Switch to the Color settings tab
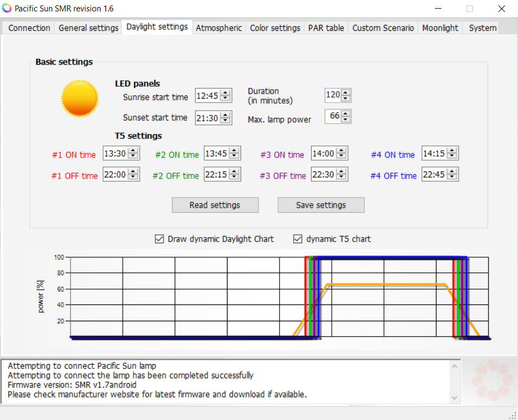The height and width of the screenshot is (420, 518). (x=275, y=28)
